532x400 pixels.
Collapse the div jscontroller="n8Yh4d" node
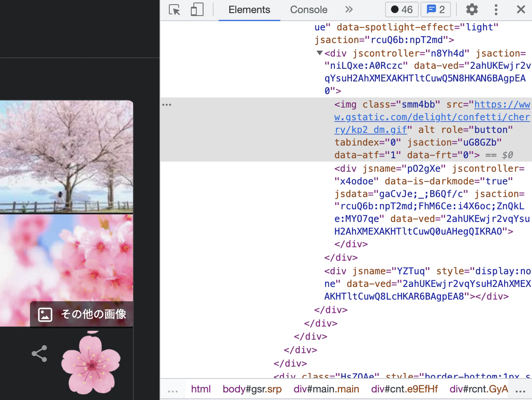coord(320,53)
